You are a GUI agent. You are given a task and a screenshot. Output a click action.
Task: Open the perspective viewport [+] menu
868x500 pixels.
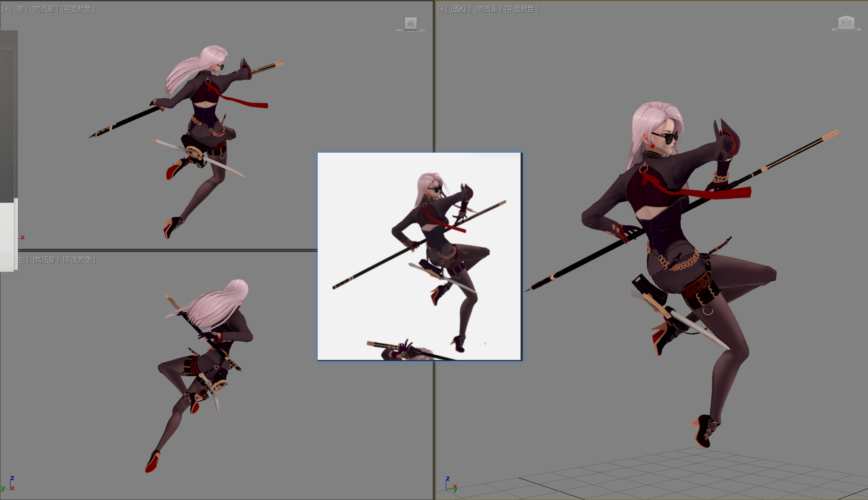(442, 9)
